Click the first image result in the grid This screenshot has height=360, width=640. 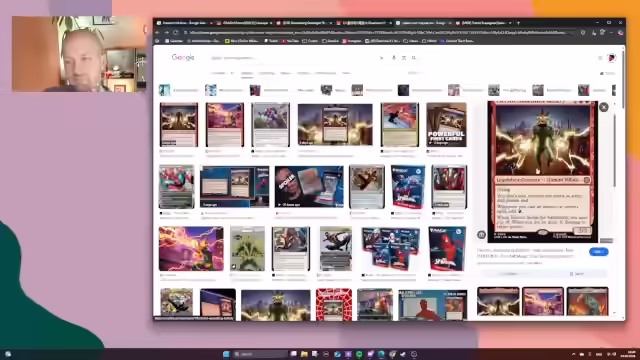tap(178, 124)
